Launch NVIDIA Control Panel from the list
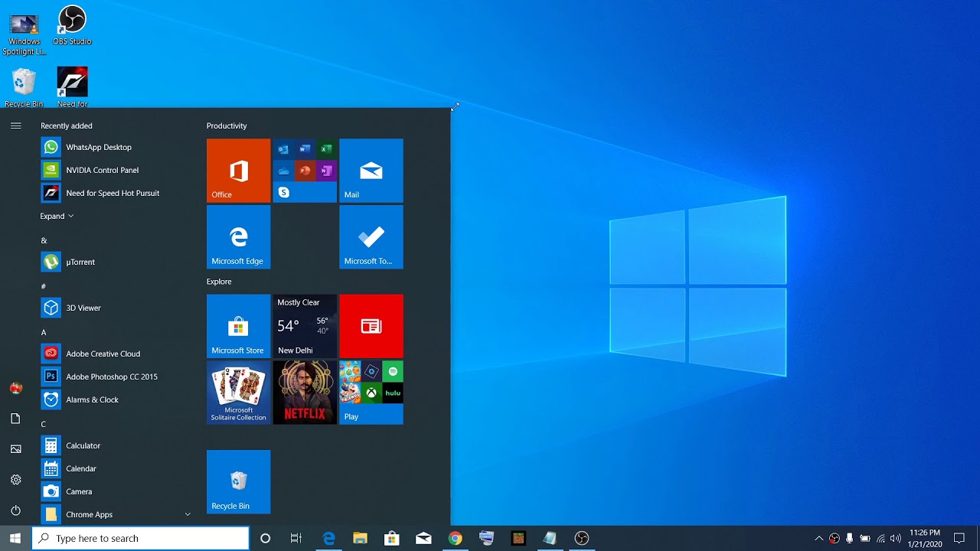The width and height of the screenshot is (980, 551). [115, 170]
